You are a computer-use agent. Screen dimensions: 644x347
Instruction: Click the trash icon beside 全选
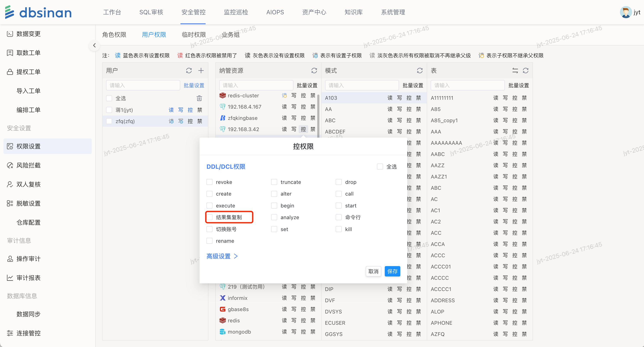[x=199, y=98]
